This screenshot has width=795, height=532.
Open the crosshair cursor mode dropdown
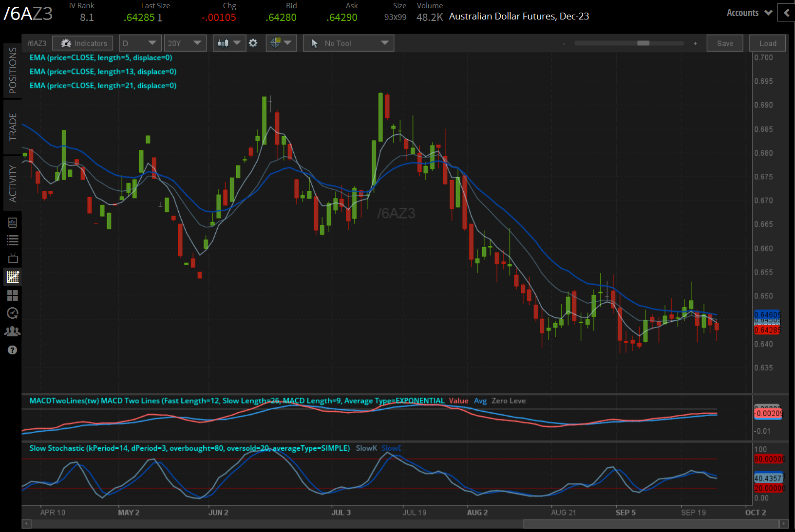click(x=281, y=43)
